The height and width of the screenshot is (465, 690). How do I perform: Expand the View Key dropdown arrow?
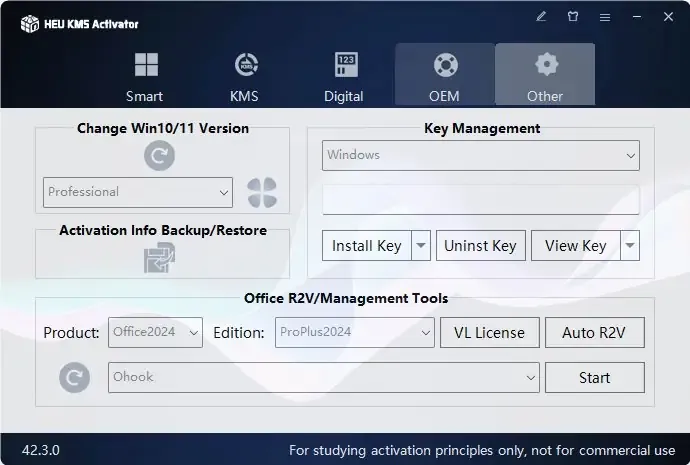630,245
